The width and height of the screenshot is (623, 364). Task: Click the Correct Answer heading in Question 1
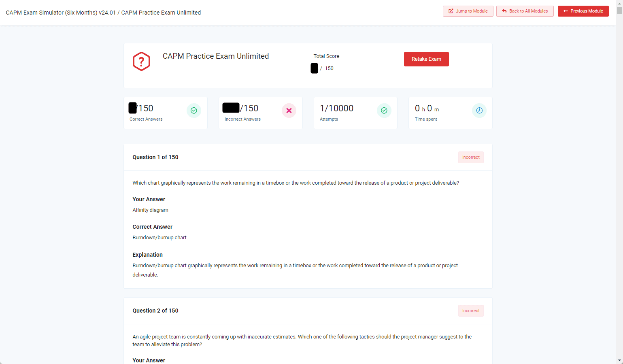(x=152, y=227)
